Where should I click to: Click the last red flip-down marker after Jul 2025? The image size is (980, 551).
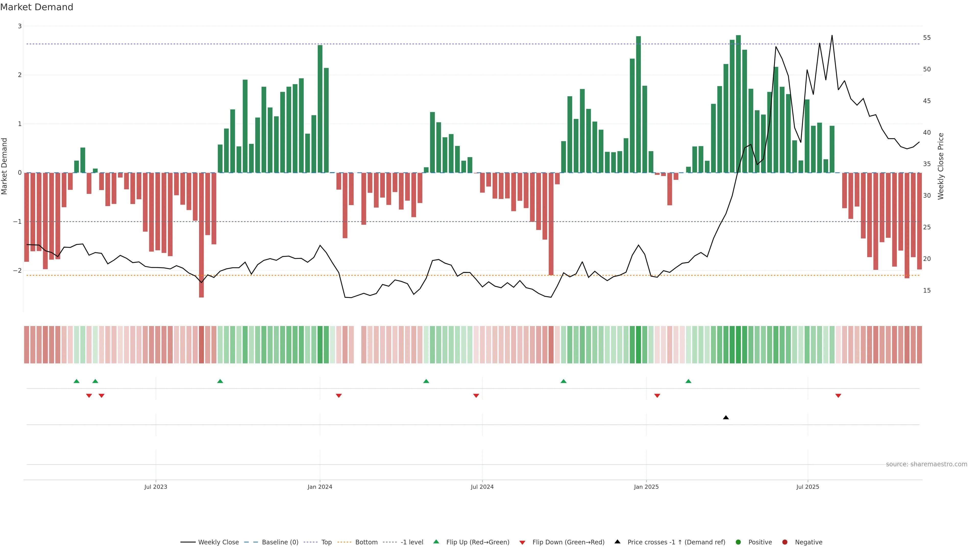pyautogui.click(x=838, y=396)
